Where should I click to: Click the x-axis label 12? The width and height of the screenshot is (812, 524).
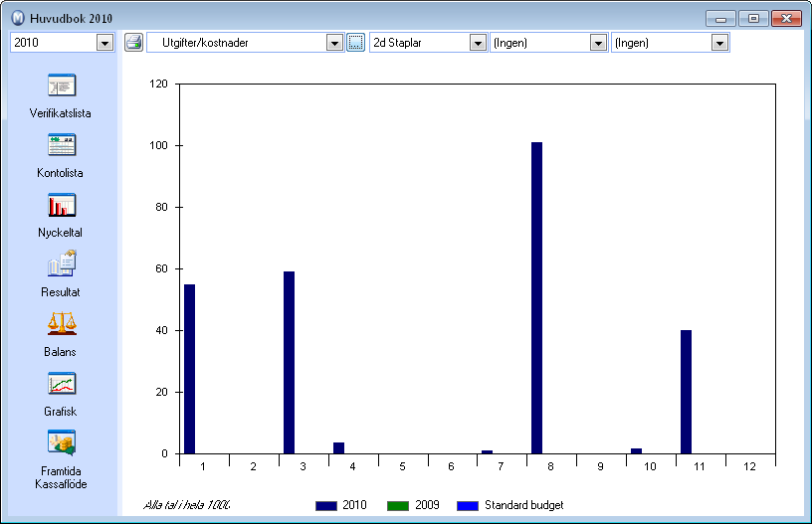click(750, 466)
